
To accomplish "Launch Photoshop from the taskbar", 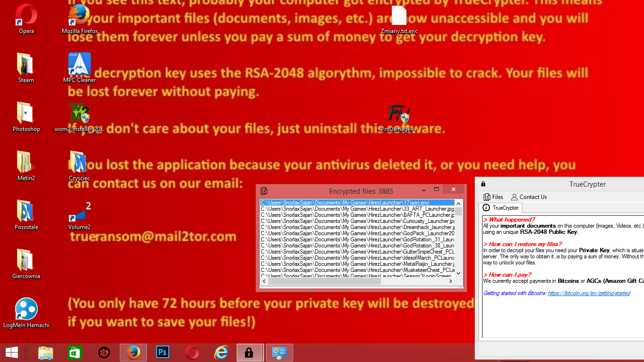I will click(x=163, y=353).
